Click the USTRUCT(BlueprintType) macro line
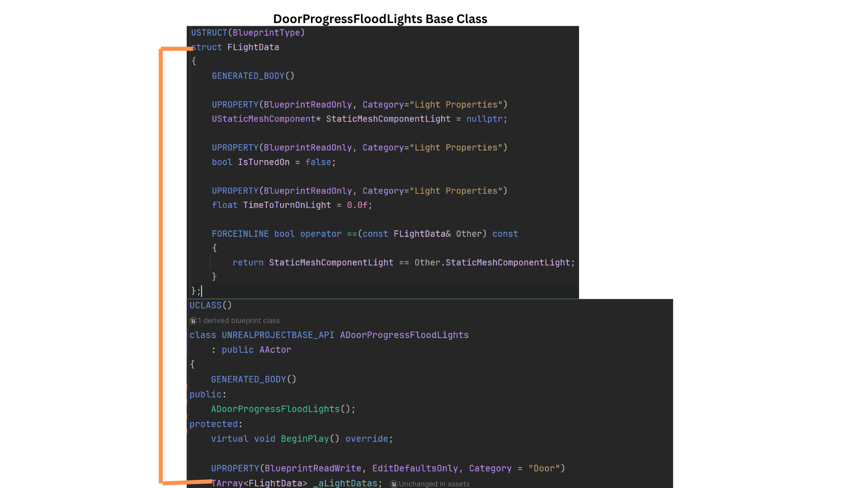868x488 pixels. click(x=248, y=33)
